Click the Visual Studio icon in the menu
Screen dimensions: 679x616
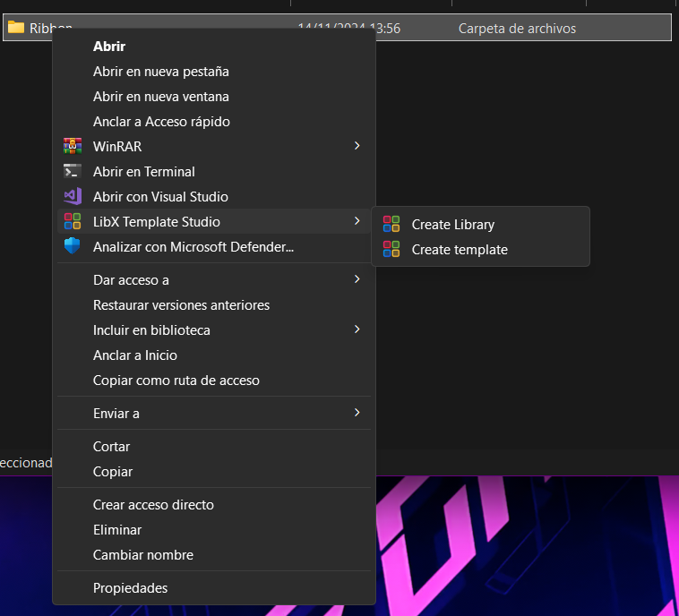pyautogui.click(x=73, y=197)
